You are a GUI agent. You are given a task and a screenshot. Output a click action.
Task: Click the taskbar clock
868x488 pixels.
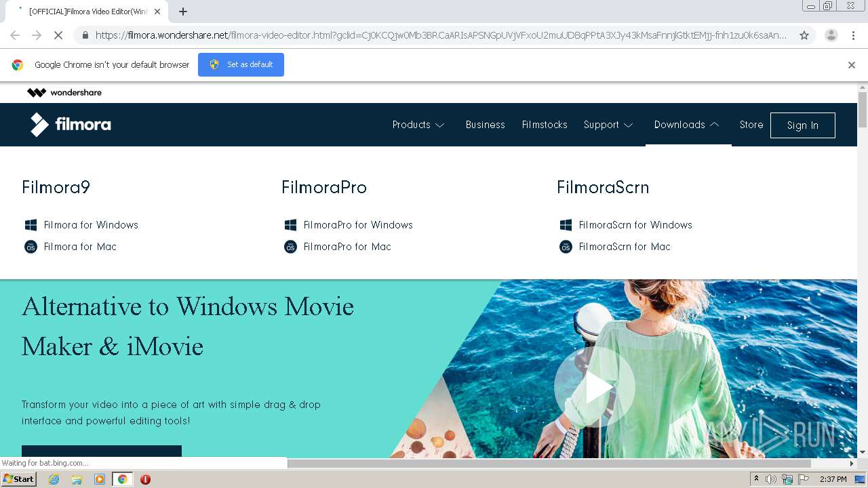tap(833, 479)
